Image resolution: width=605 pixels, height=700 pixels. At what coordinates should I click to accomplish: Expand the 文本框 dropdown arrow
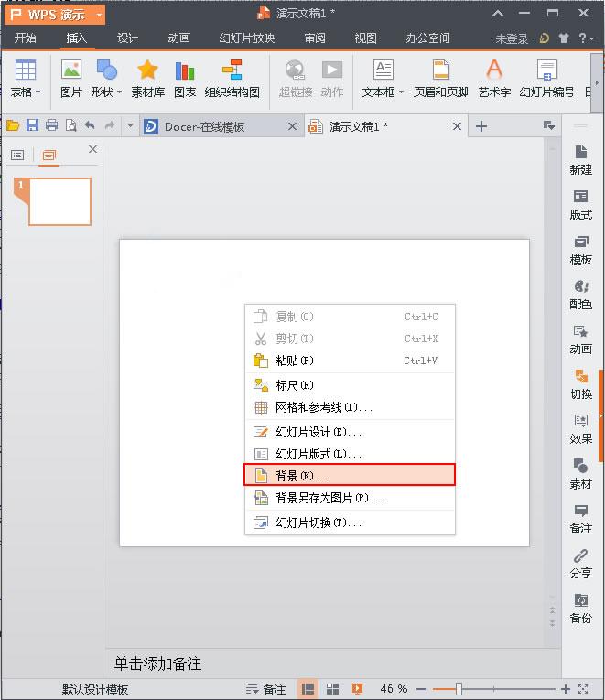click(401, 92)
